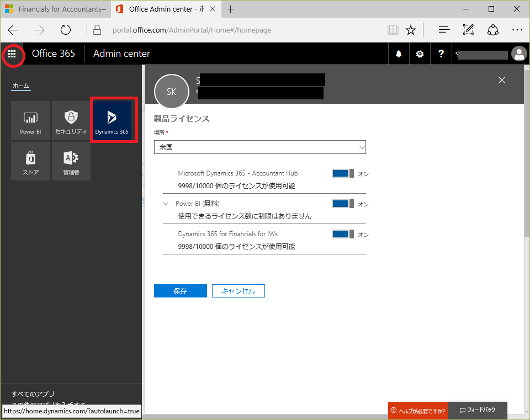
Task: Open the settings gear icon
Action: [x=420, y=54]
